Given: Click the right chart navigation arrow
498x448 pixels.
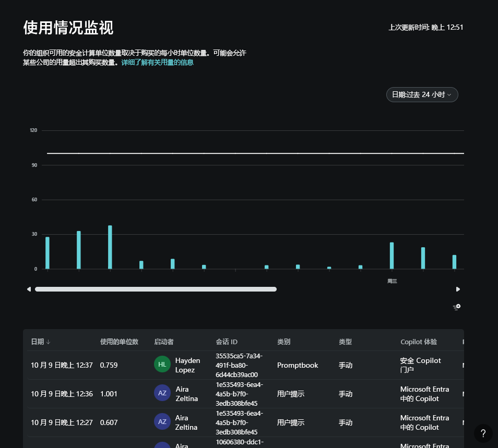Looking at the screenshot, I should 458,289.
